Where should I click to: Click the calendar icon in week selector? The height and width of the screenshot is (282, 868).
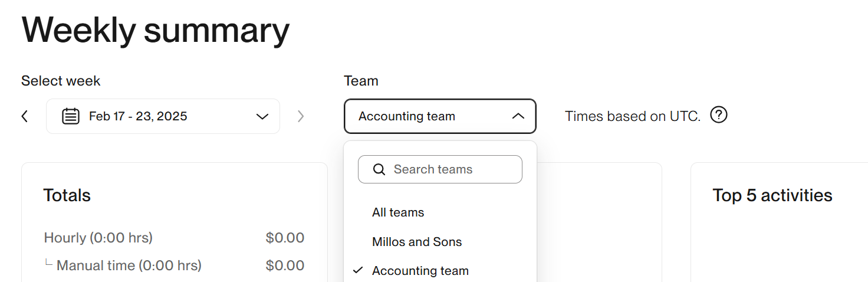point(71,116)
